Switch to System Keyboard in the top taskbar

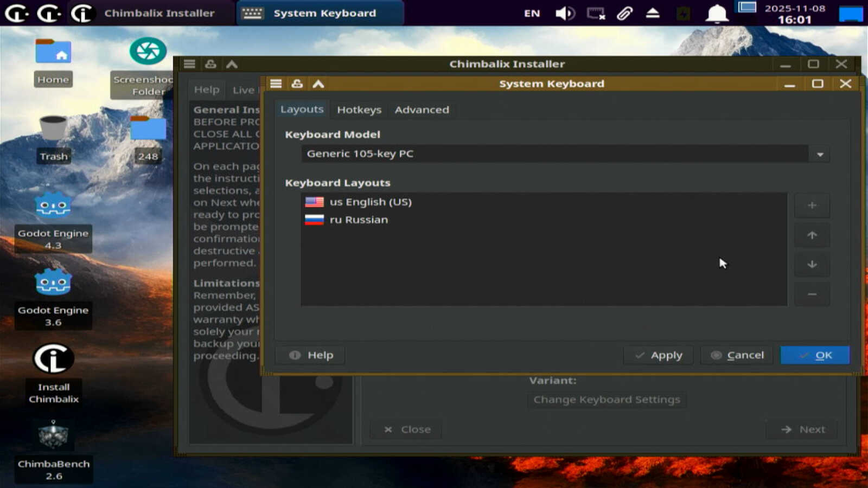[320, 13]
